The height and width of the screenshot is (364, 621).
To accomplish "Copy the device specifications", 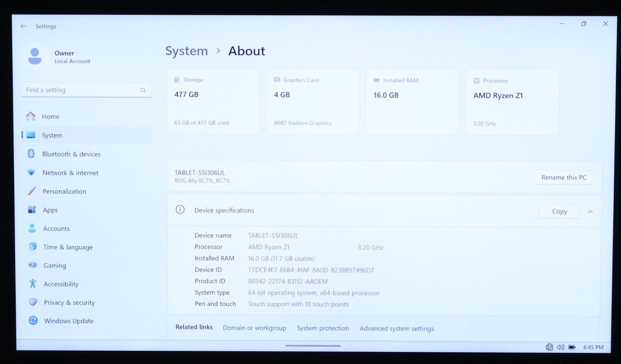I will (559, 211).
